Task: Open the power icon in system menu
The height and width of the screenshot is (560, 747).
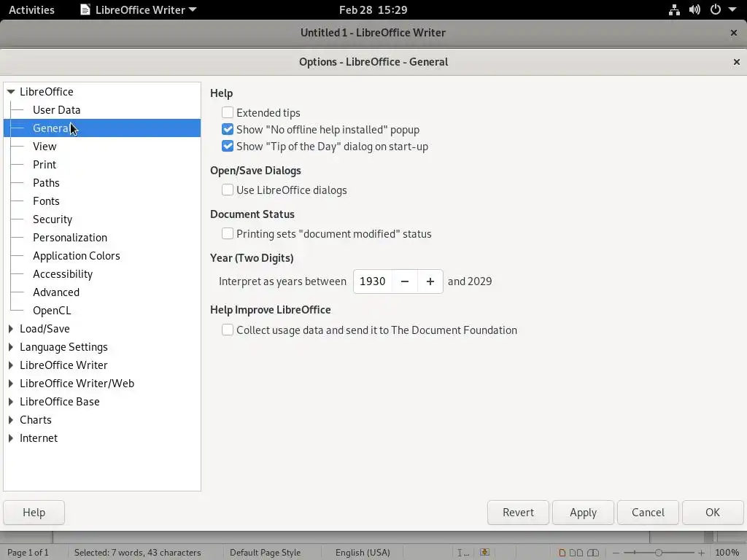Action: [716, 9]
